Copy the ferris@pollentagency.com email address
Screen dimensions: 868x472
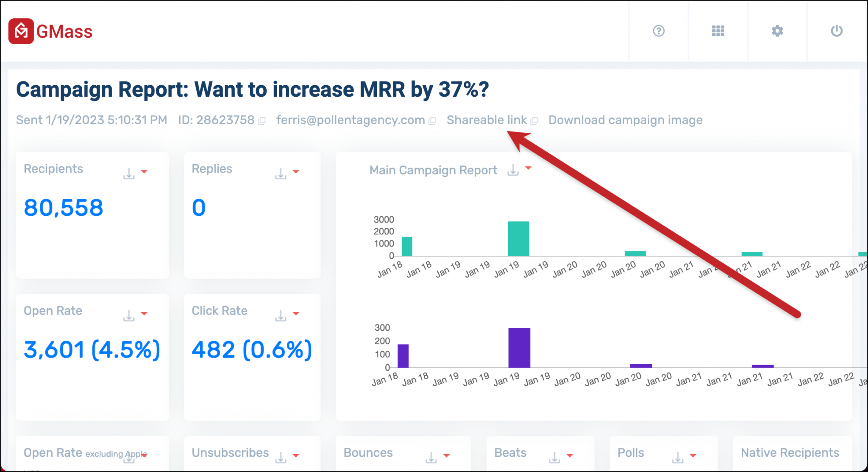pyautogui.click(x=433, y=120)
